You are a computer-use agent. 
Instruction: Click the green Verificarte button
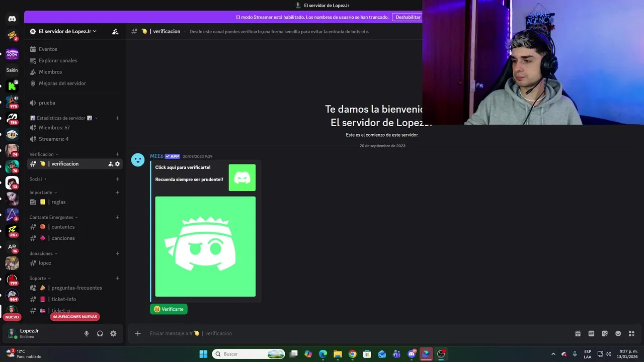coord(169,309)
